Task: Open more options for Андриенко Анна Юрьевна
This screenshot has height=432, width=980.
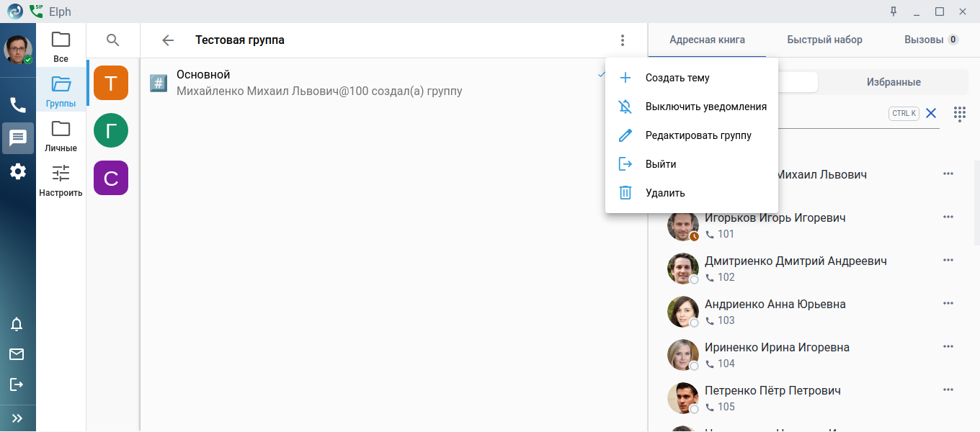Action: coord(948,303)
